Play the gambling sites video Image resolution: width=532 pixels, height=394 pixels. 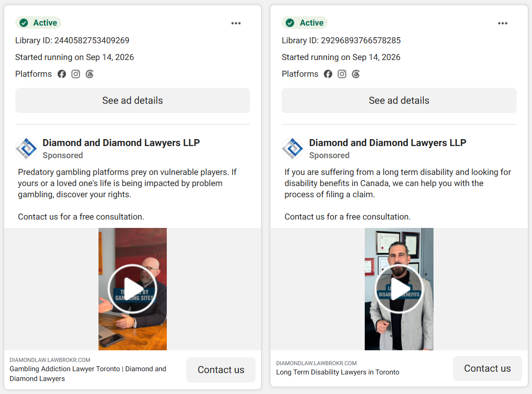133,289
